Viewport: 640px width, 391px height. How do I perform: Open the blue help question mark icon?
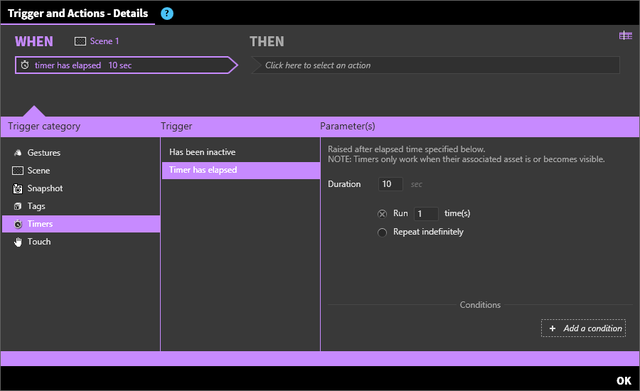pos(167,13)
